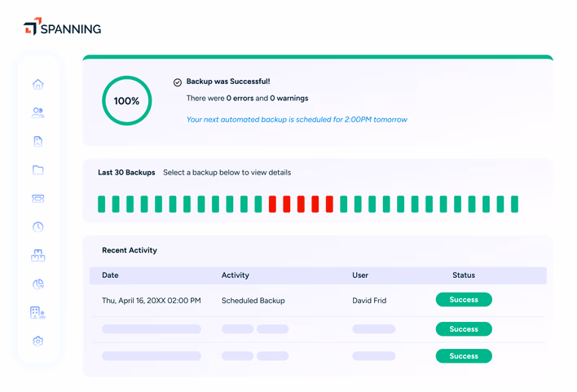Select the green bar just after the red bars
577x392 pixels.
(344, 205)
